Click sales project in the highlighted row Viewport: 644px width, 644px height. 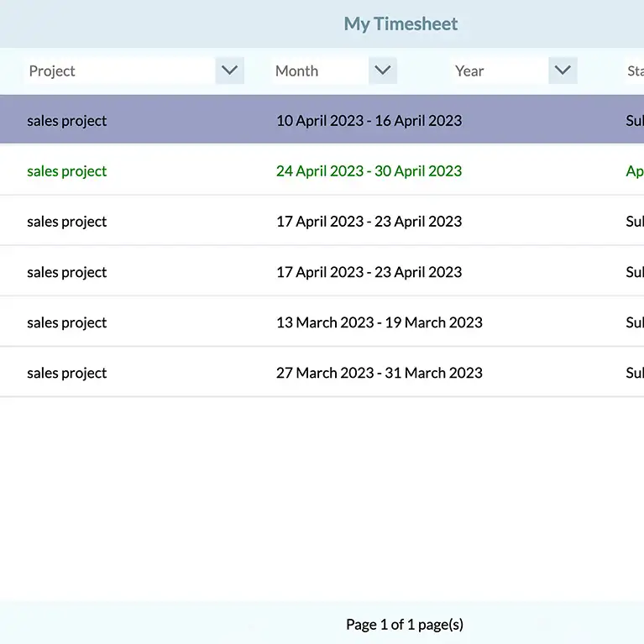67,121
